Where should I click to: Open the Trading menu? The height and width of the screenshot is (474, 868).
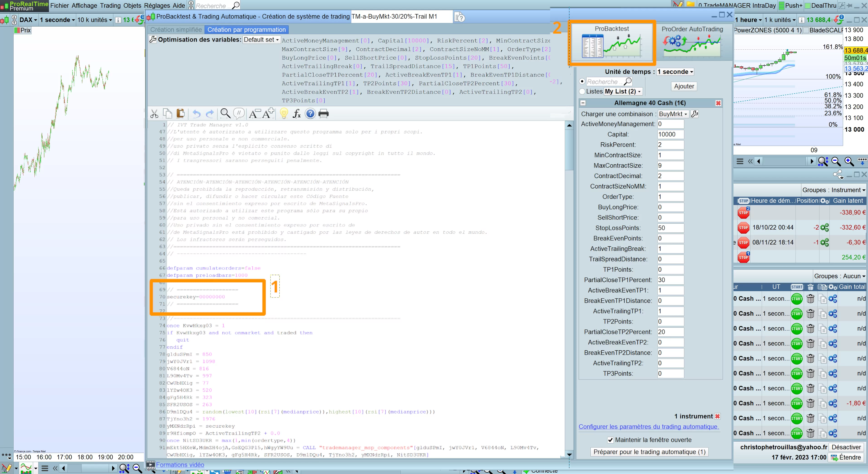(x=110, y=6)
